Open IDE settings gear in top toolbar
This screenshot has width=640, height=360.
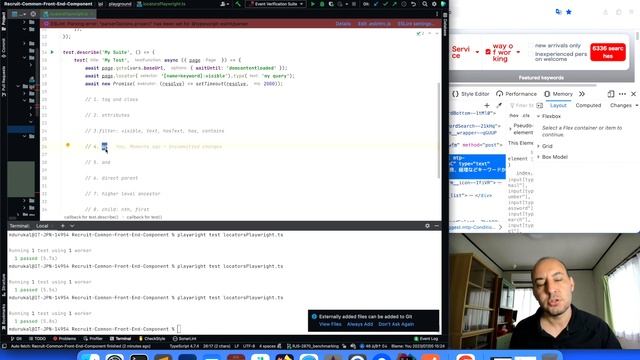tap(434, 4)
